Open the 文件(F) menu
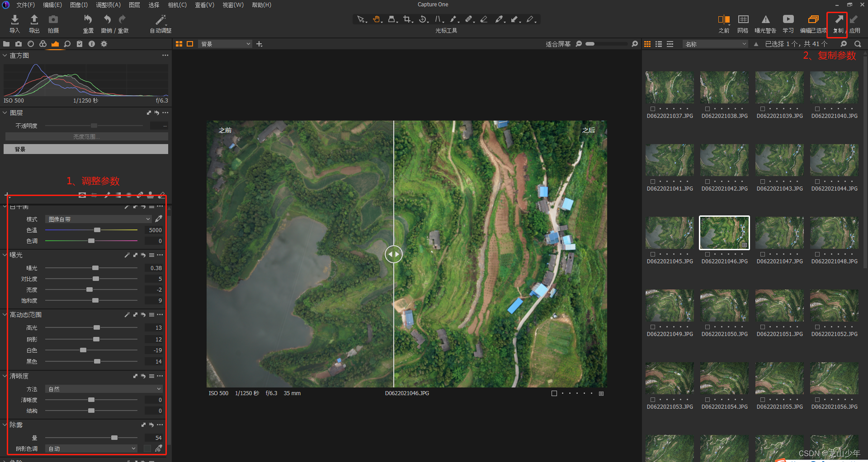 (x=26, y=5)
